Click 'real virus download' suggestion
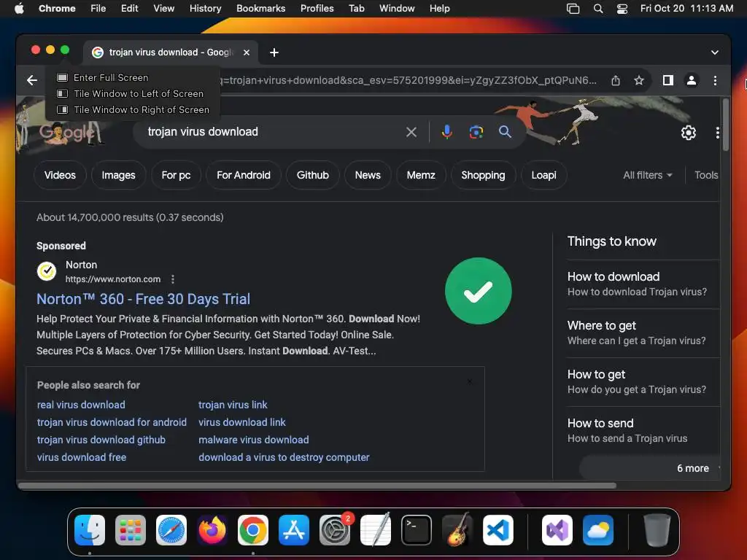747x560 pixels. point(81,405)
